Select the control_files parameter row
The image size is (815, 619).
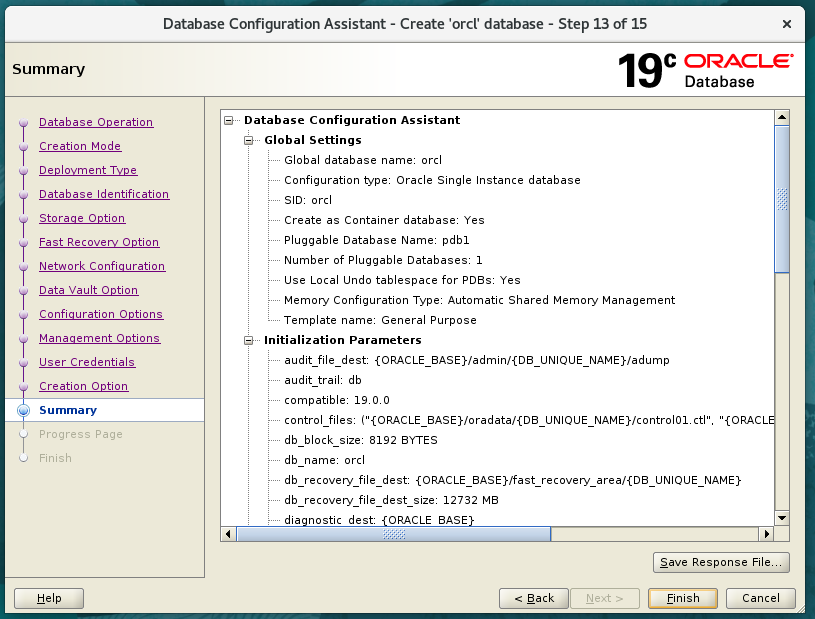tap(529, 420)
